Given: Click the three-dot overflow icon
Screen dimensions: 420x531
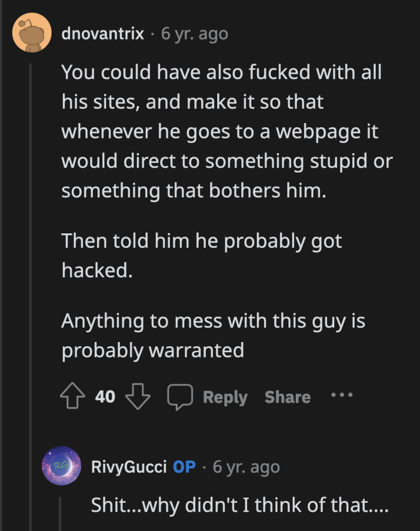Looking at the screenshot, I should (341, 396).
